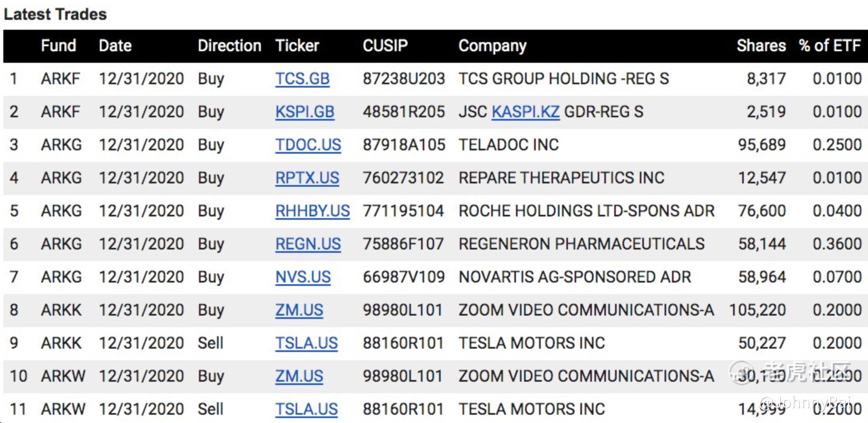
Task: Open TSLA.US link in ARKW row
Action: coord(306,409)
